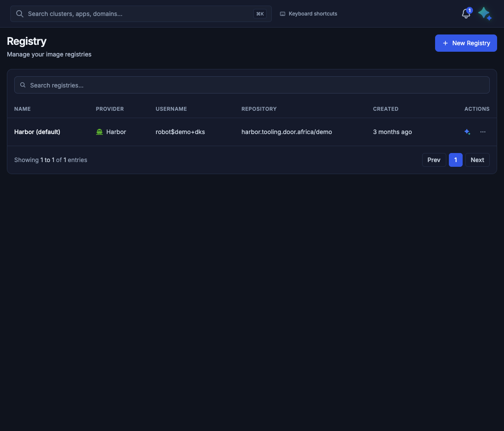Viewport: 504px width, 431px height.
Task: Sort by the PROVIDER column header
Action: click(x=109, y=109)
